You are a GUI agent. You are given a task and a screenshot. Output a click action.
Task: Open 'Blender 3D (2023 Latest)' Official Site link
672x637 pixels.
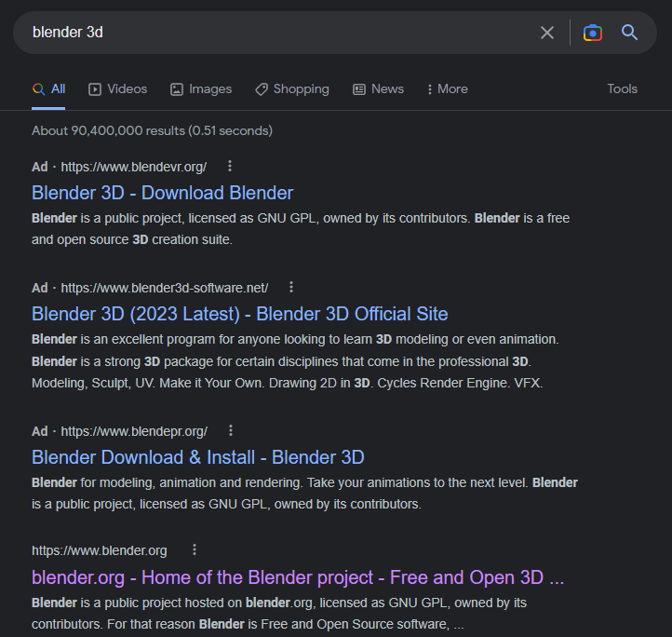coord(240,314)
